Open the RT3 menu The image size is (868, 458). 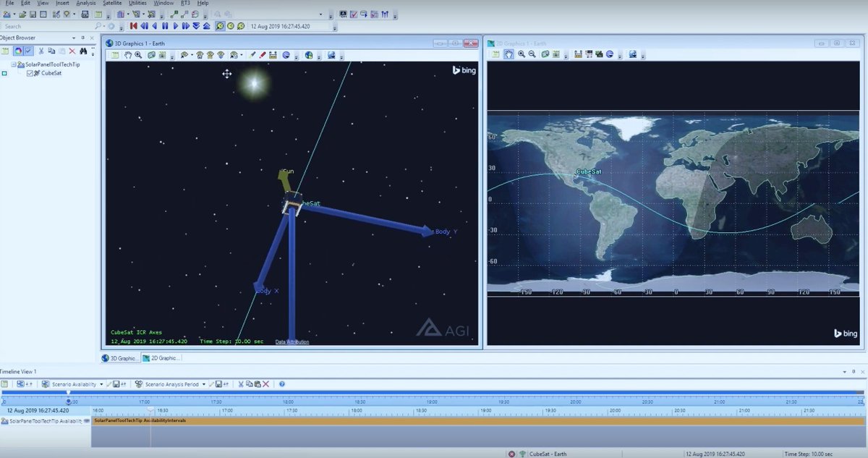pos(185,3)
